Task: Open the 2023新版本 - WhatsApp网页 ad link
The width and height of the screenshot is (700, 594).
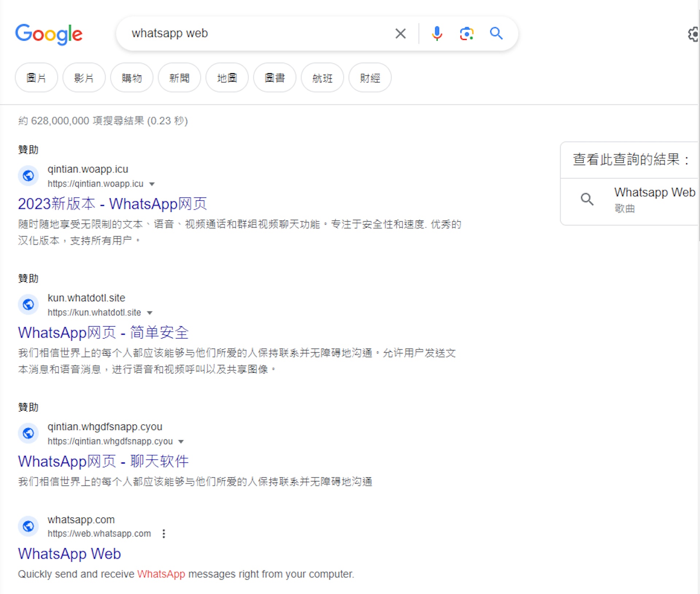Action: 113,204
